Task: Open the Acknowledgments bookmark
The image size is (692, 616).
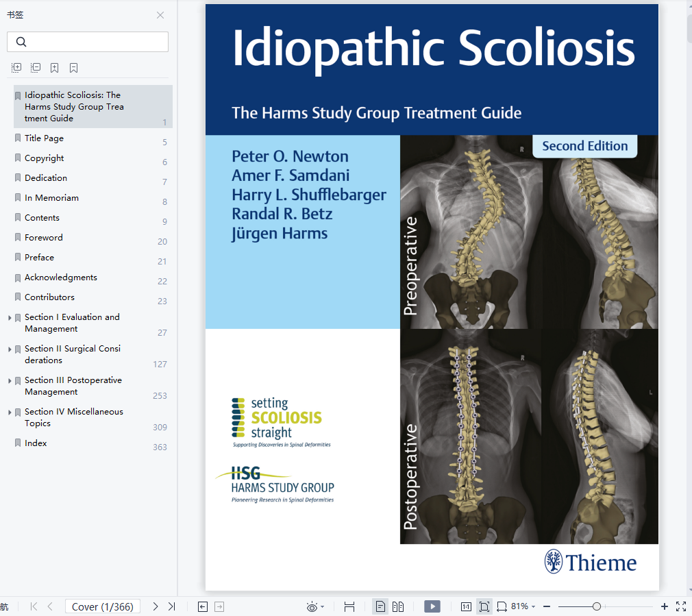Action: point(61,277)
